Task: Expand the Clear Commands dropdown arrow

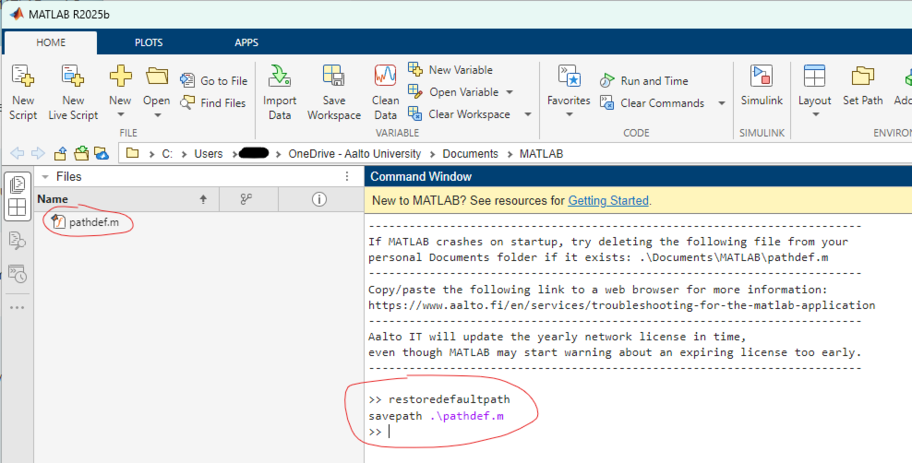Action: [721, 103]
